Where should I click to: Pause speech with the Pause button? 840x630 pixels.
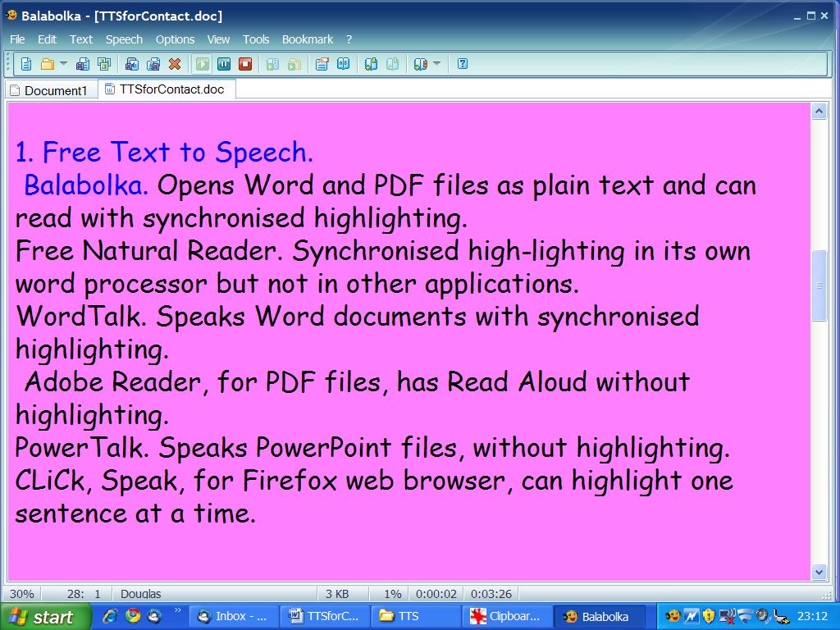pyautogui.click(x=224, y=64)
